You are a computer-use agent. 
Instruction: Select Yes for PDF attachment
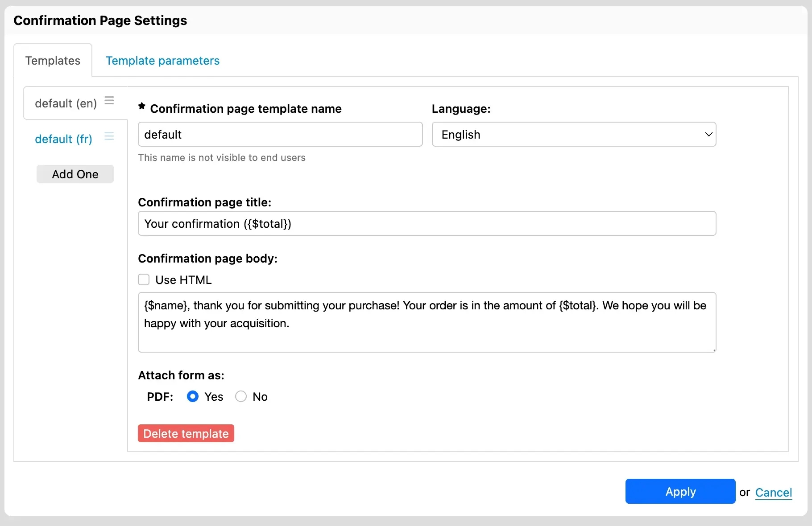(x=192, y=396)
